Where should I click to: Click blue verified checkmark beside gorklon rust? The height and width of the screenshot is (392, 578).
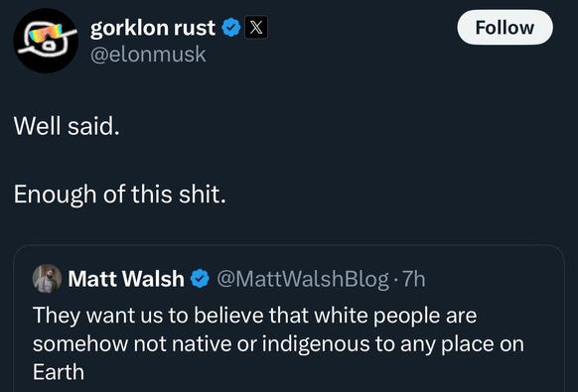231,28
